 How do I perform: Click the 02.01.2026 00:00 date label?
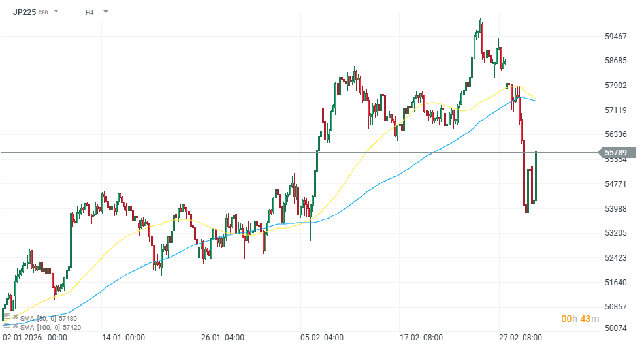click(x=35, y=338)
